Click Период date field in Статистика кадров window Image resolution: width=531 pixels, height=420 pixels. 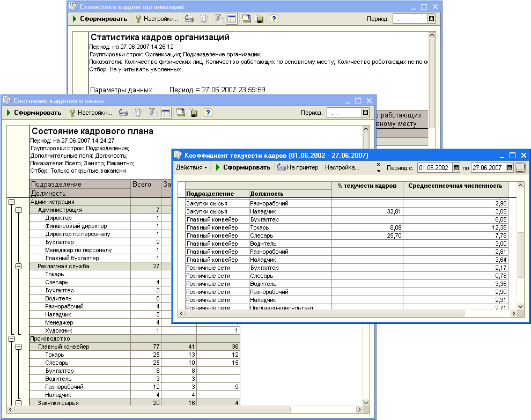pos(410,19)
